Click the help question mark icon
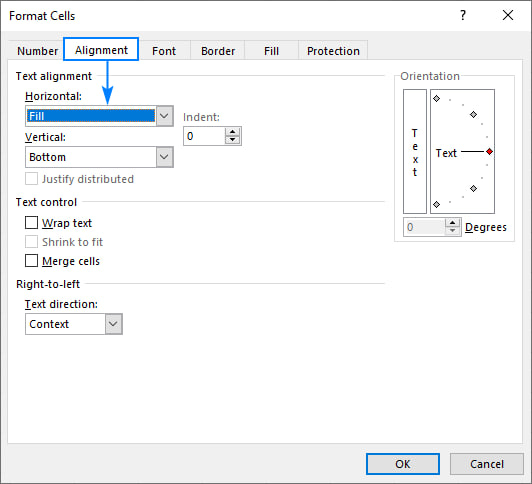 [463, 15]
